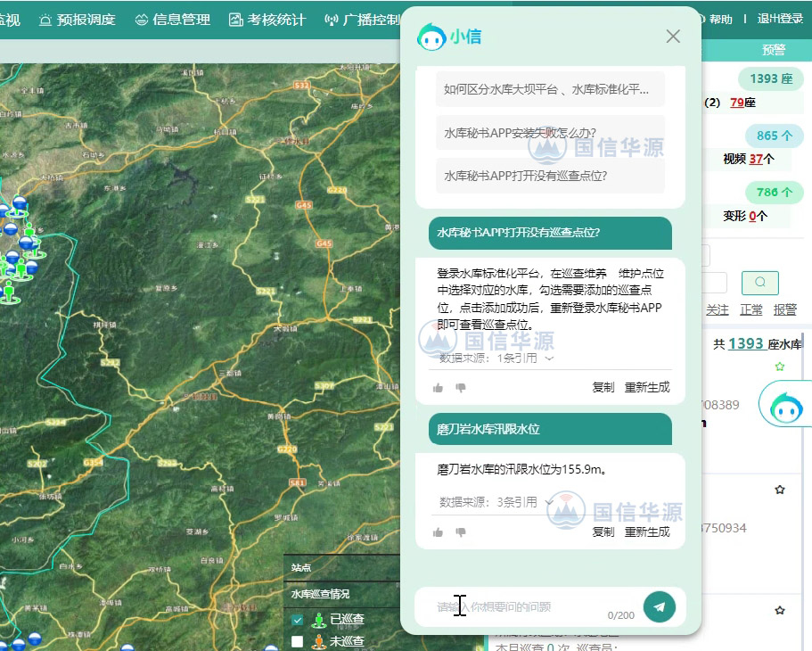Image resolution: width=812 pixels, height=651 pixels.
Task: Toggle the green favorite star in reservoir list
Action: (x=780, y=367)
